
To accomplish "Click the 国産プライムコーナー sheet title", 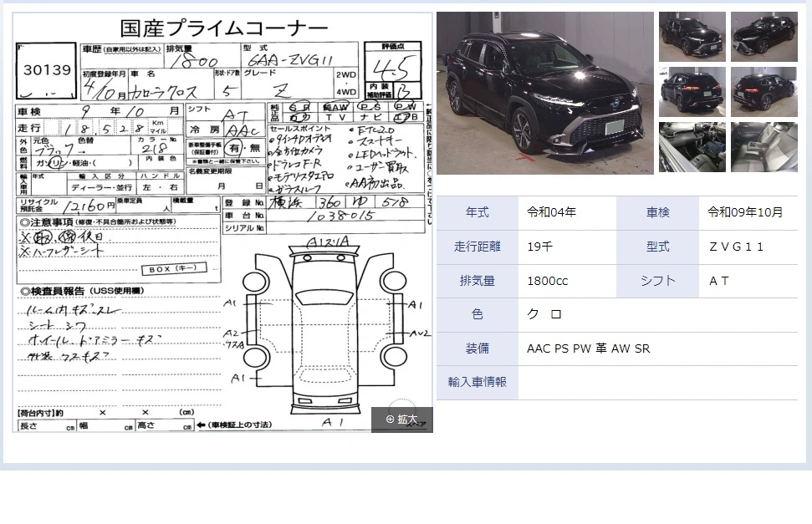I will [224, 28].
